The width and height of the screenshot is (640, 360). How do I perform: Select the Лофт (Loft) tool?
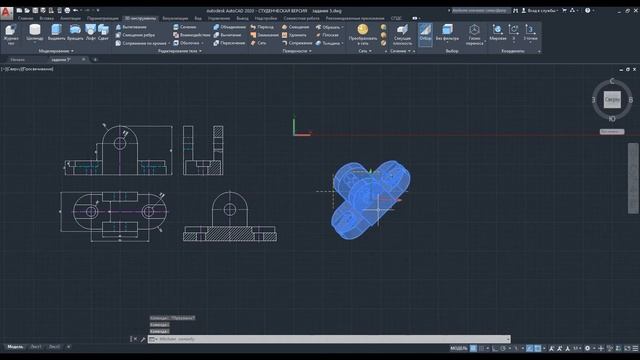coord(91,32)
